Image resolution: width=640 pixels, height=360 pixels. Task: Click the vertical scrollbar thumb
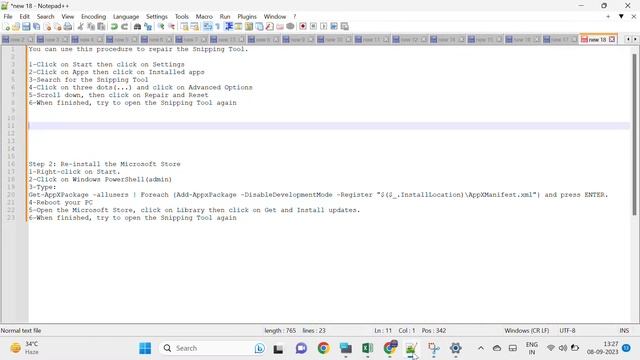(x=634, y=133)
